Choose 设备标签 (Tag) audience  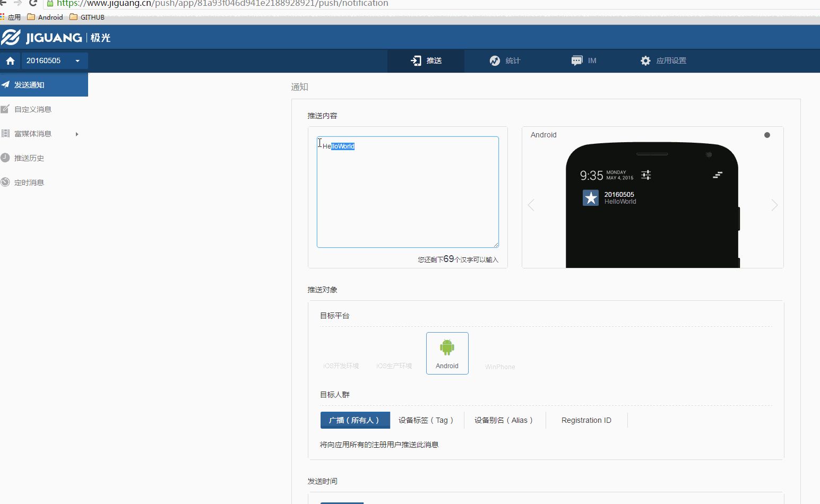point(426,420)
